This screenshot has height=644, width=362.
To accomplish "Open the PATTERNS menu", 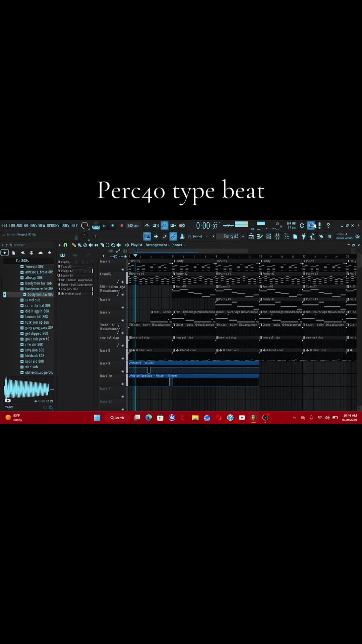I will pos(30,226).
